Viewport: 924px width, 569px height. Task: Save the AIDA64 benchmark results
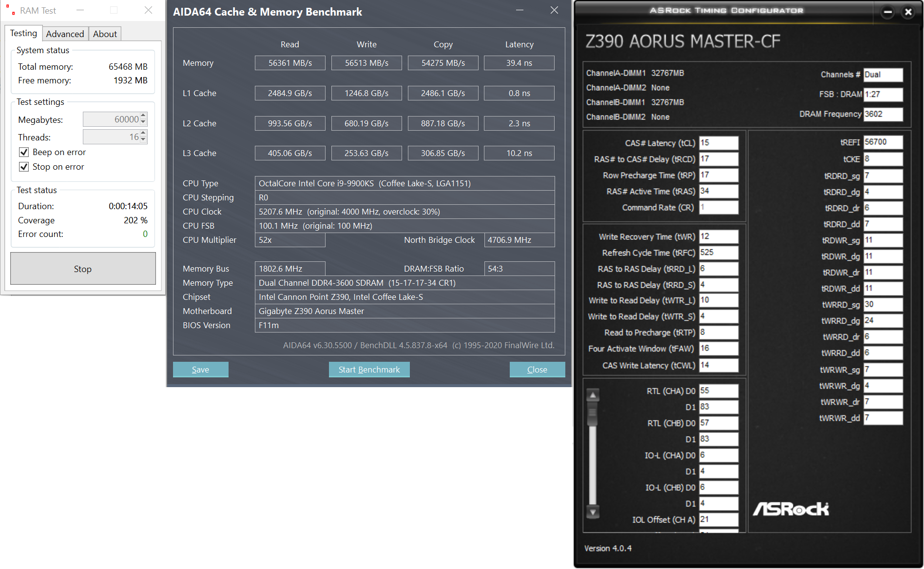200,370
